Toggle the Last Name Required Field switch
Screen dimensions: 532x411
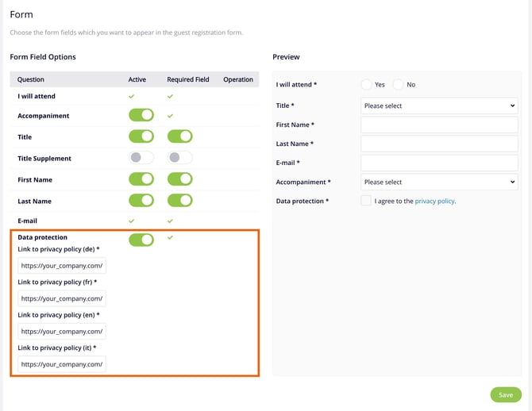179,200
